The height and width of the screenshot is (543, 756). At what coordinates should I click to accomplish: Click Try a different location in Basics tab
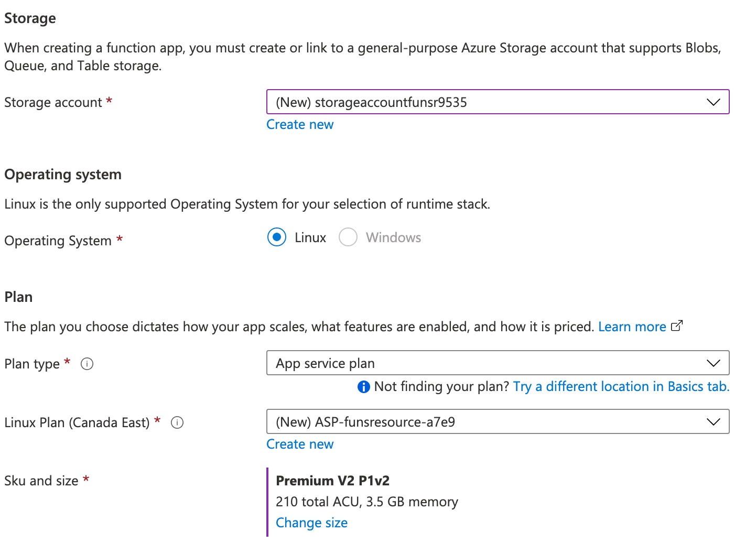pyautogui.click(x=621, y=387)
